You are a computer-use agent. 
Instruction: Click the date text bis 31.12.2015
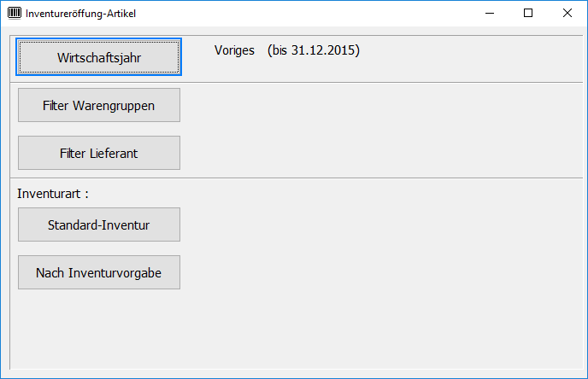314,50
